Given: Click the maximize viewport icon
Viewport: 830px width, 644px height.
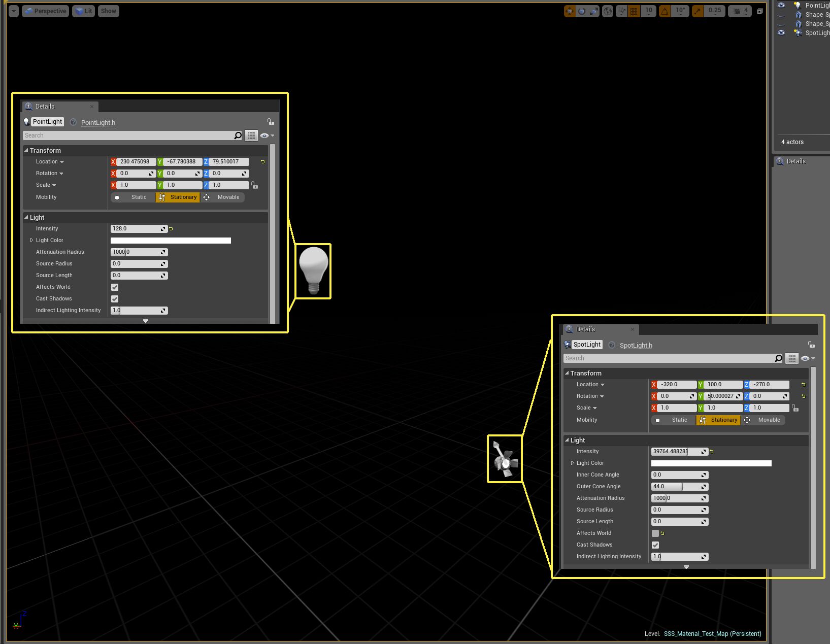Looking at the screenshot, I should 759,11.
